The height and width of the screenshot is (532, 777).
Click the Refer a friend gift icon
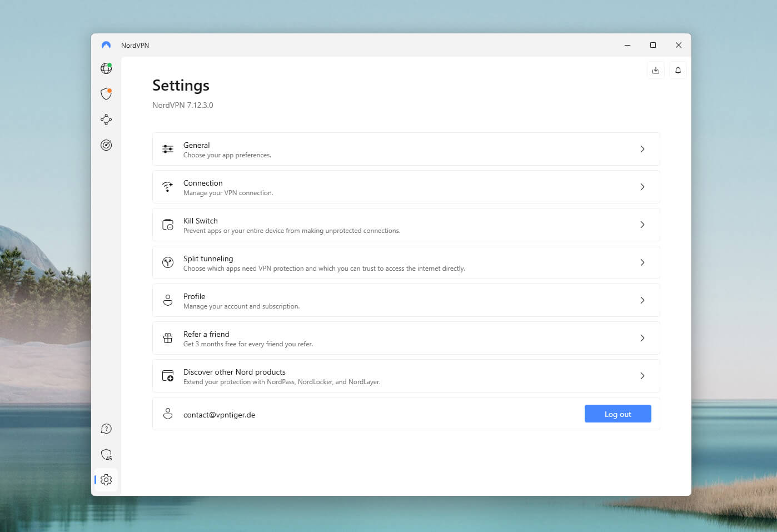[x=168, y=338]
